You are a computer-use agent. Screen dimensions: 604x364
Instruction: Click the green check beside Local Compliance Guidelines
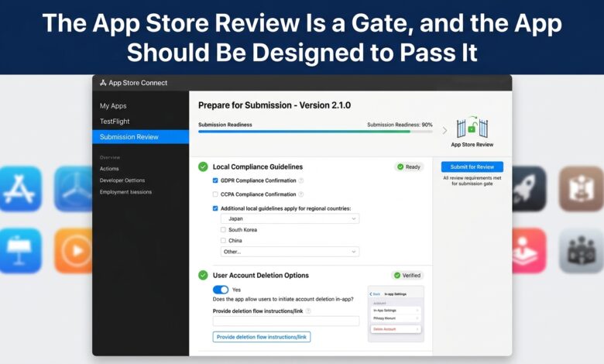click(203, 167)
